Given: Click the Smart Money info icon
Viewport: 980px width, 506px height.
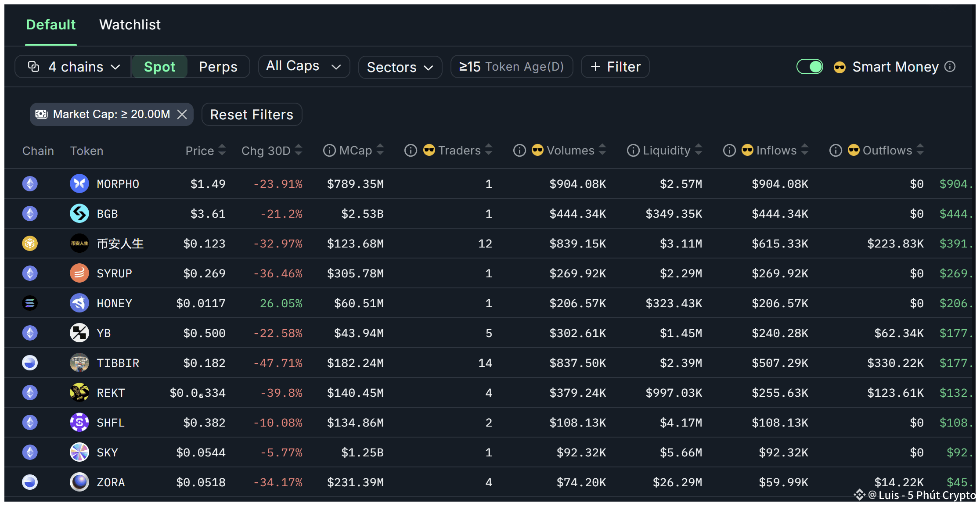Looking at the screenshot, I should tap(950, 67).
